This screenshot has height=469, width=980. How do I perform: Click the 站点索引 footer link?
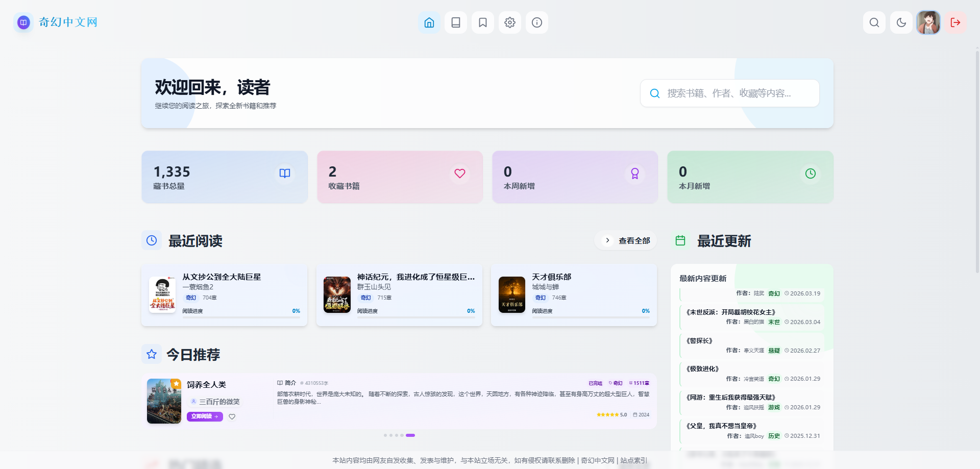click(633, 460)
